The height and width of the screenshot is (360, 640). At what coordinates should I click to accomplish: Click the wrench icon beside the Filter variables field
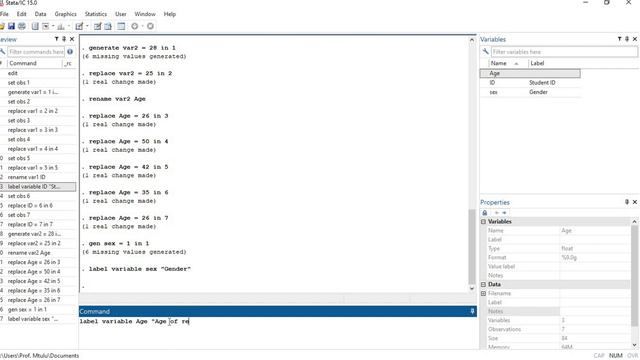coord(485,52)
